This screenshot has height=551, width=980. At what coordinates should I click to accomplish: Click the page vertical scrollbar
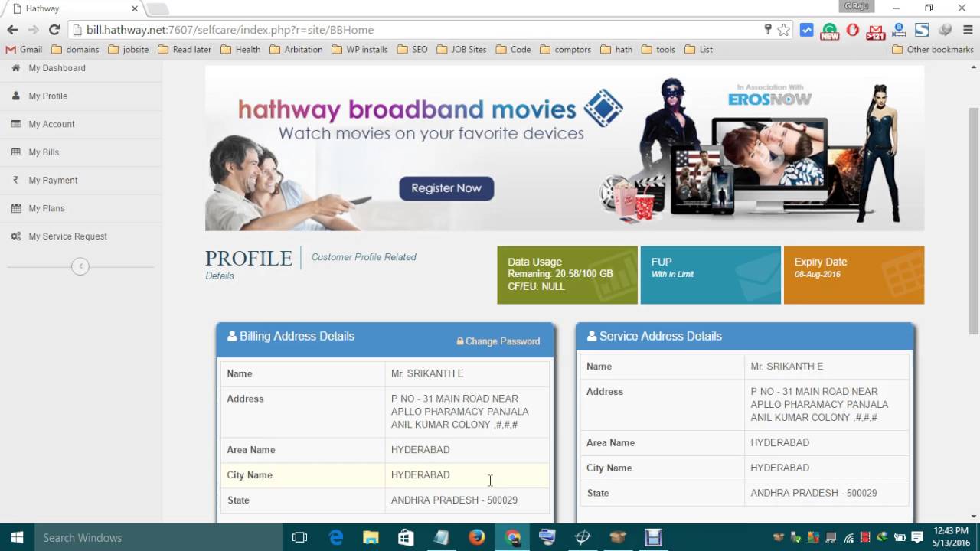pos(974,220)
